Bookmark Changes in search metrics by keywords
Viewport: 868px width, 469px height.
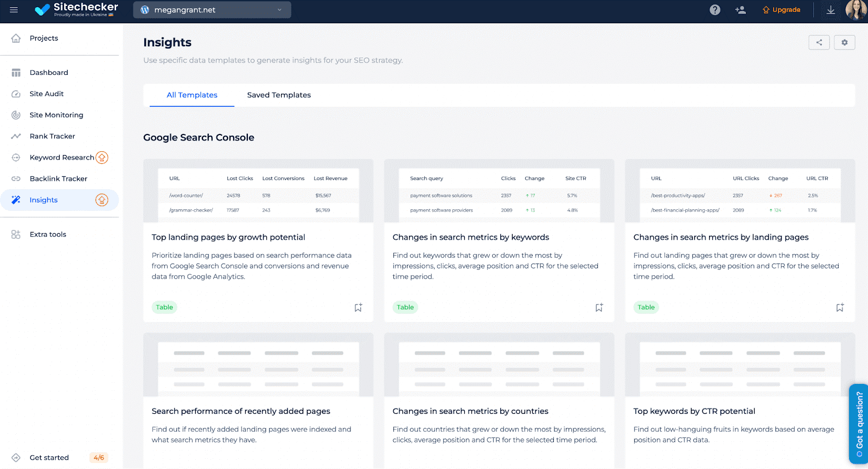[599, 307]
